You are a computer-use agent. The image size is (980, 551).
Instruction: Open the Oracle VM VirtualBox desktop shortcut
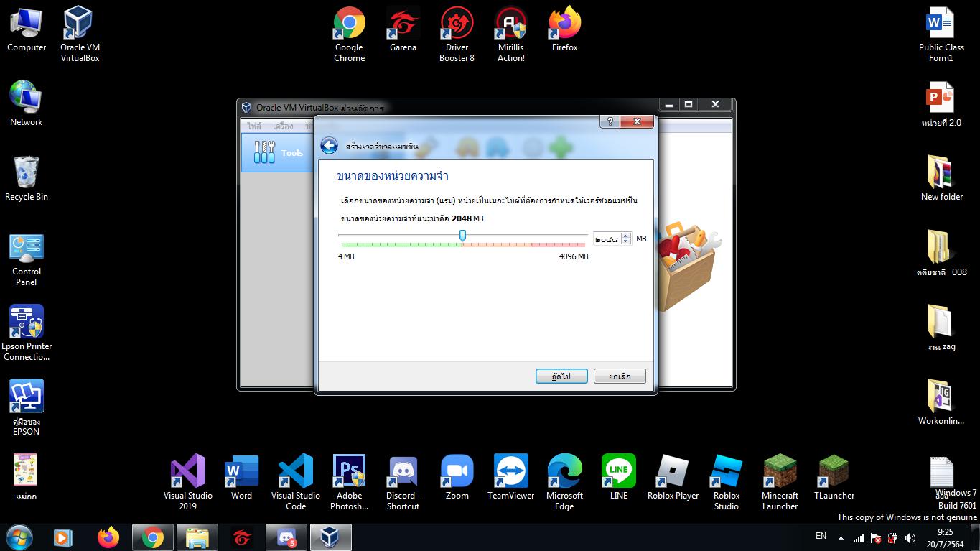click(x=80, y=34)
